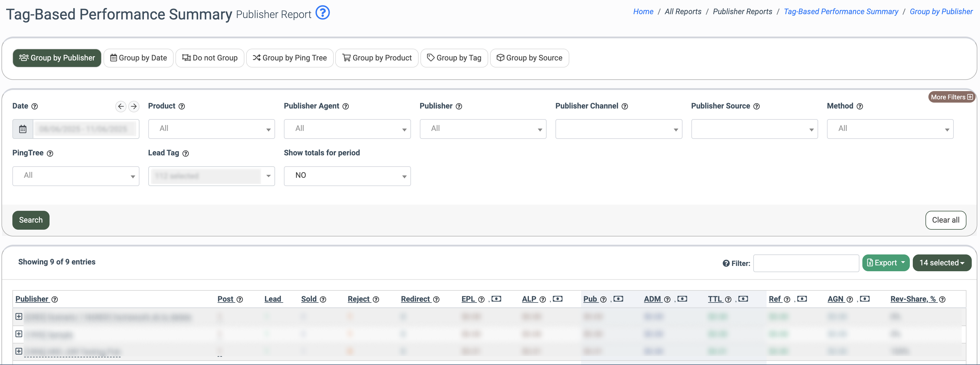
Task: Go to next date range arrow
Action: [x=134, y=106]
